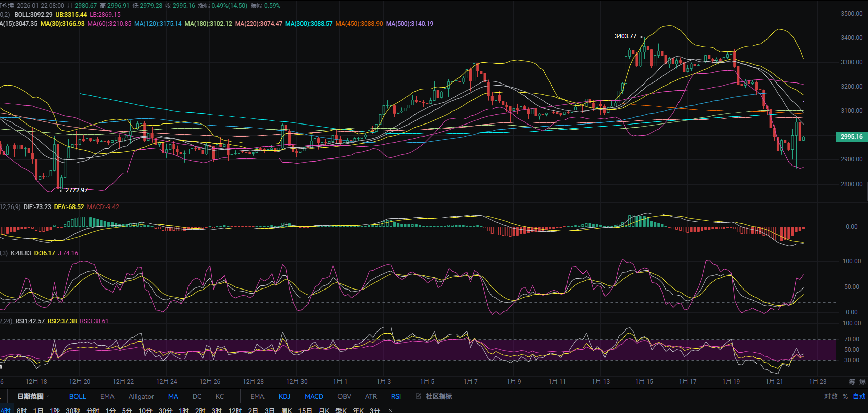Enable the Alligator indicator
Image resolution: width=868 pixels, height=413 pixels.
point(141,396)
